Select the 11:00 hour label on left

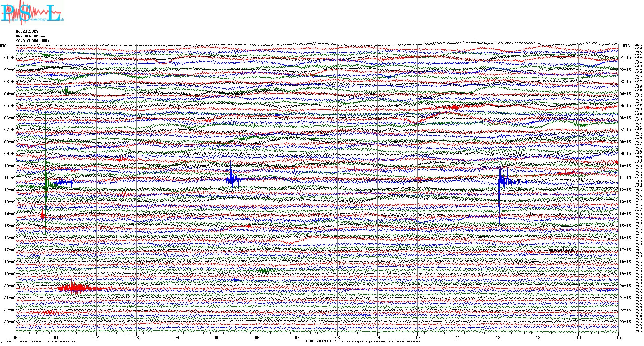pos(10,178)
